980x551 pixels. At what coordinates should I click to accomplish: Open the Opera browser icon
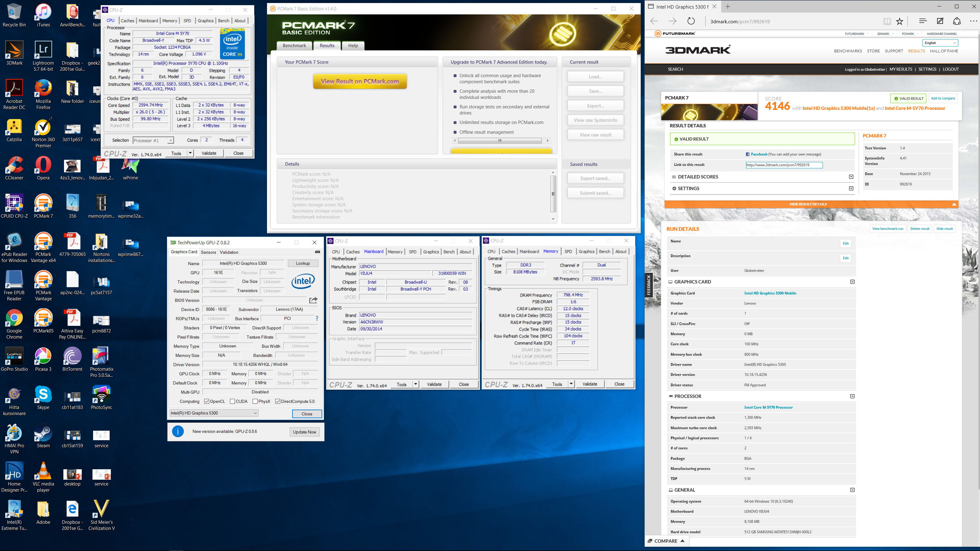[x=43, y=168]
